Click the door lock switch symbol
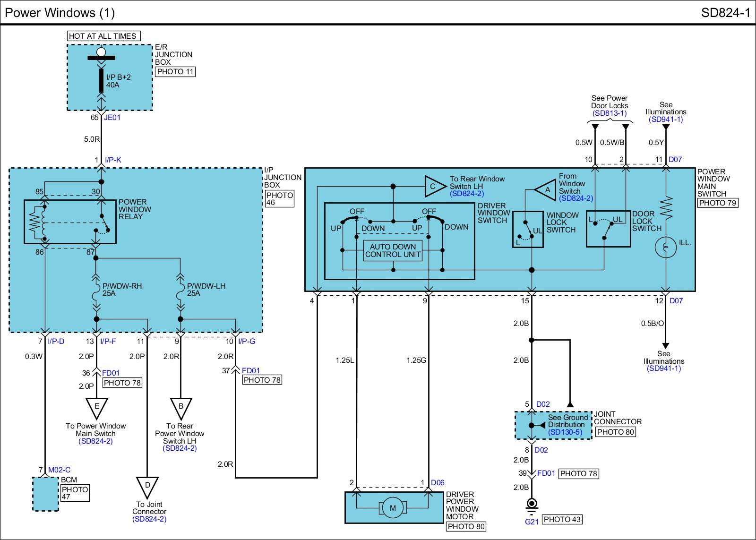This screenshot has height=540, width=756. click(x=608, y=229)
